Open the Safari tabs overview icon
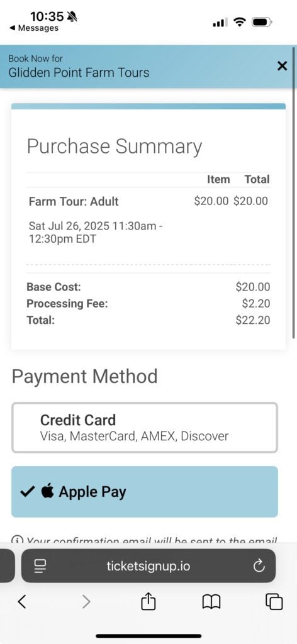 [274, 602]
